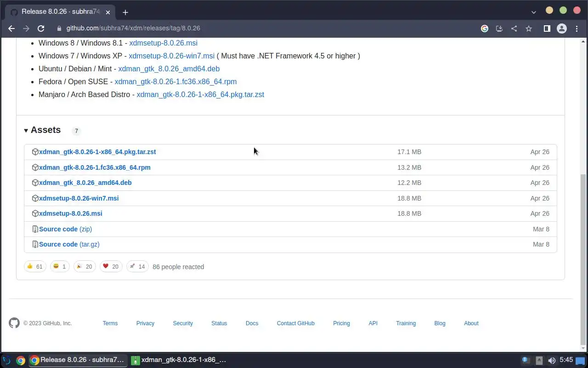Viewport: 588px width, 368px height.
Task: Download Source code (tar.gz)
Action: [x=69, y=244]
